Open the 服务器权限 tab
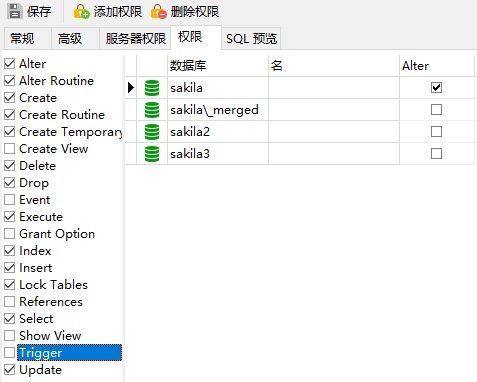 (135, 39)
